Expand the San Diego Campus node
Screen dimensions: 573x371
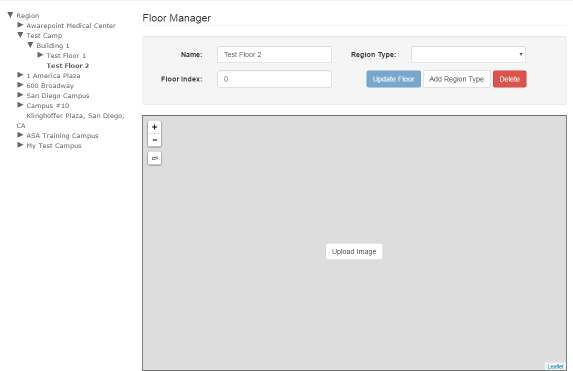[20, 95]
